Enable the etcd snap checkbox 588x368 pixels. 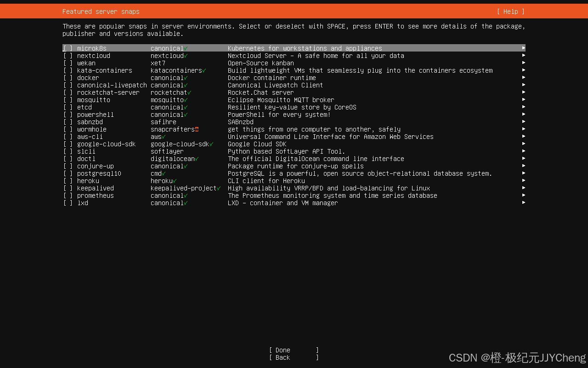[x=68, y=107]
